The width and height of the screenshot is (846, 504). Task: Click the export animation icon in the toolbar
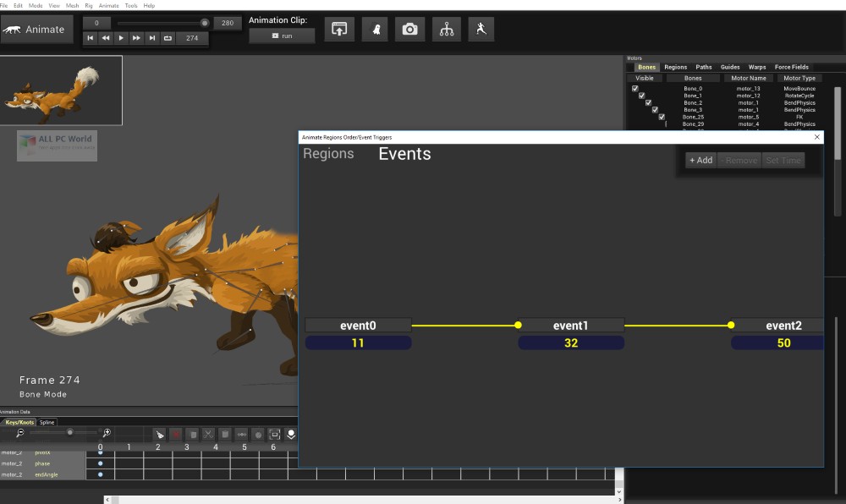click(x=339, y=28)
